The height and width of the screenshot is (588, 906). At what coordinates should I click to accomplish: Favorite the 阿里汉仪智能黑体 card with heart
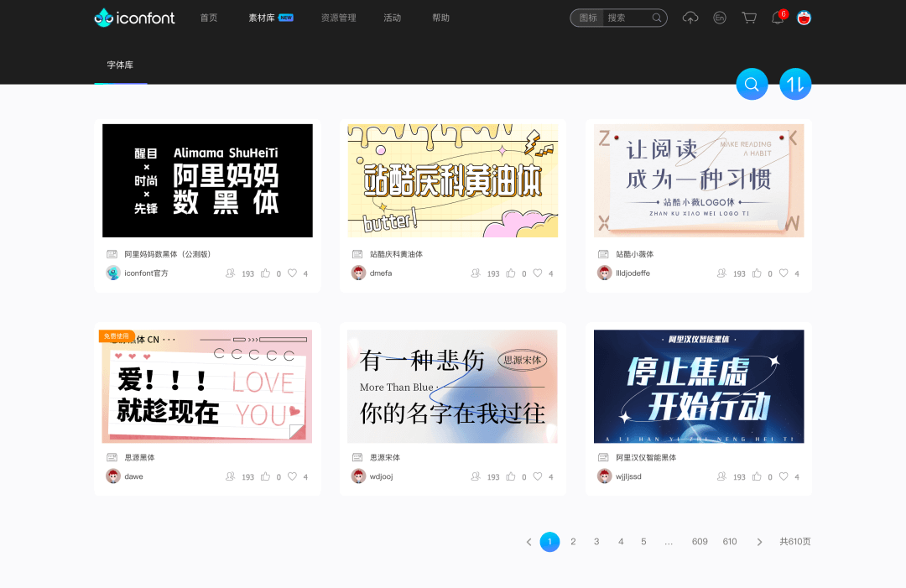click(x=784, y=476)
